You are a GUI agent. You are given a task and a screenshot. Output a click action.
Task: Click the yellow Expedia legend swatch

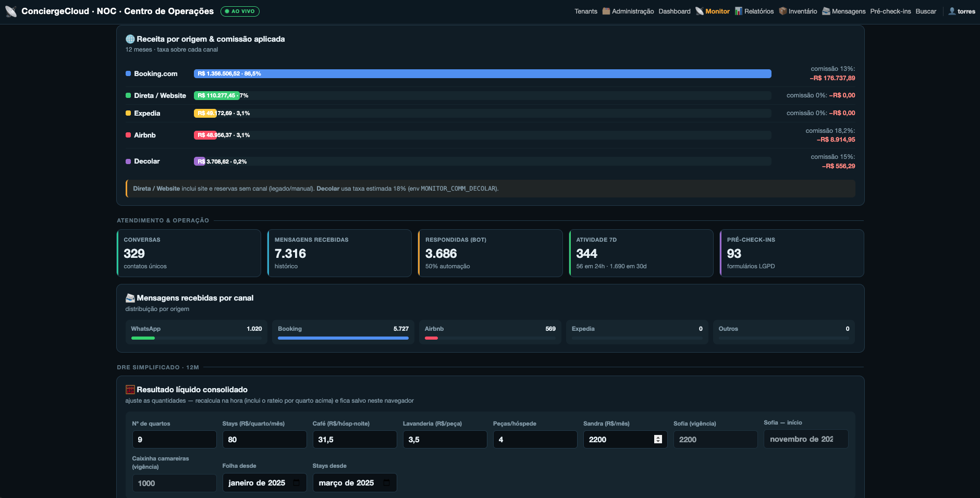point(128,113)
